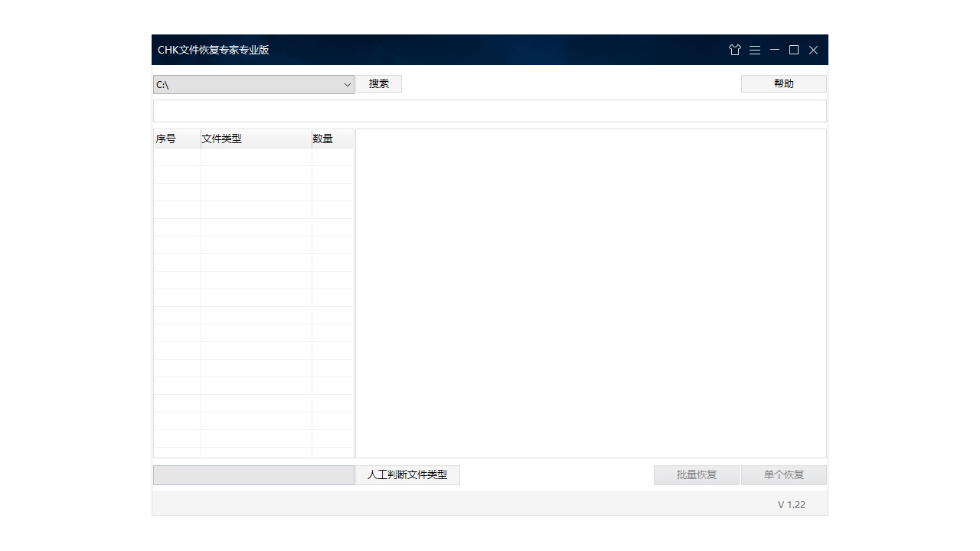
Task: Click the maximize square icon in titlebar
Action: click(793, 50)
